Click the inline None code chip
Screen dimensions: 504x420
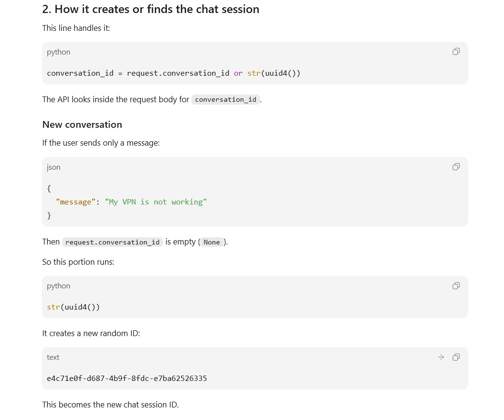(x=212, y=242)
